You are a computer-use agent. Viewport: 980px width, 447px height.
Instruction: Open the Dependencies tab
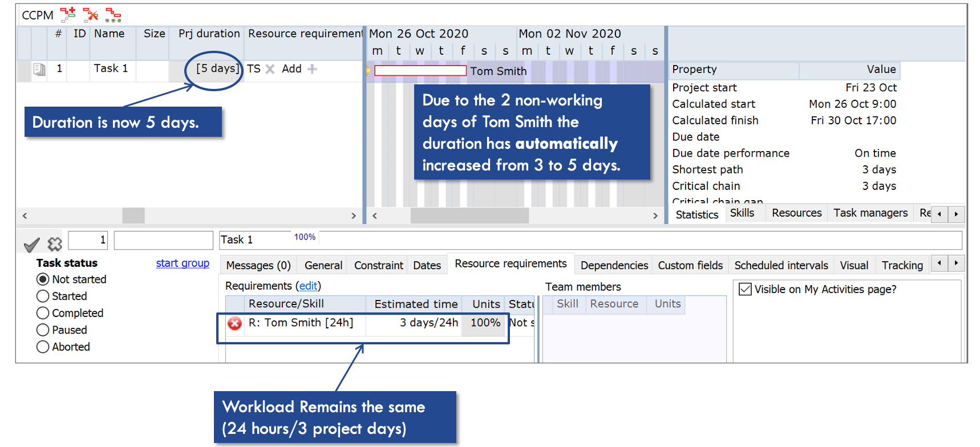click(x=614, y=265)
